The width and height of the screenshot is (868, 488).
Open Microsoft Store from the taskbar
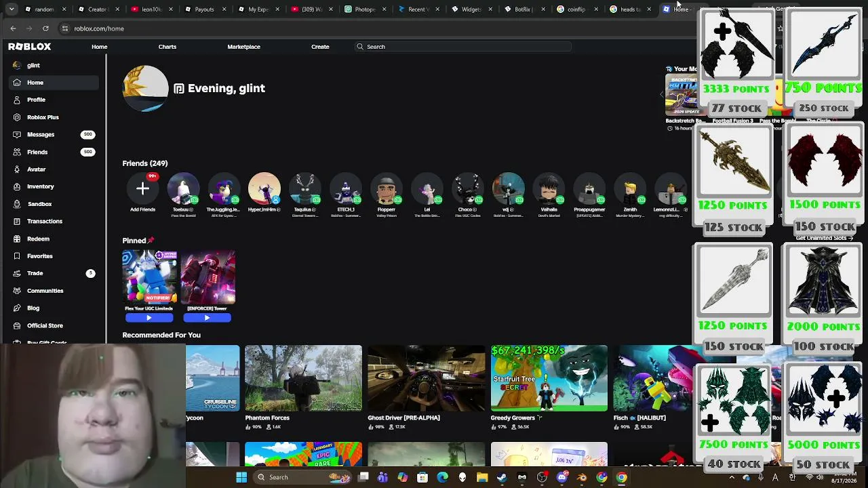pos(422,477)
